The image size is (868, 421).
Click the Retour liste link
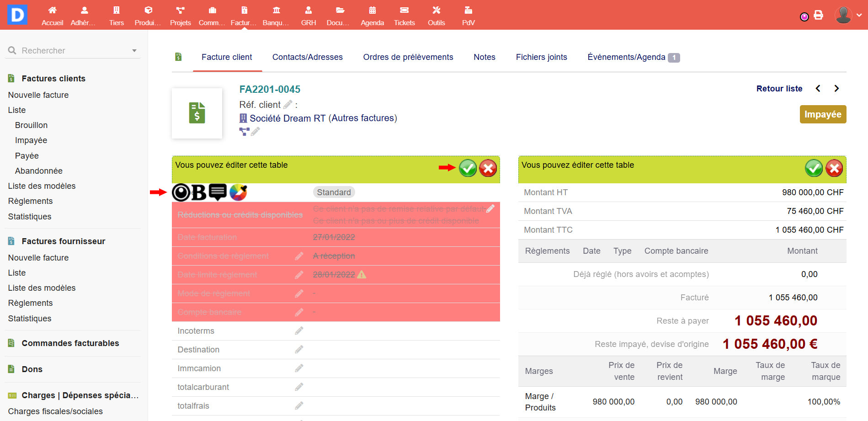point(779,89)
